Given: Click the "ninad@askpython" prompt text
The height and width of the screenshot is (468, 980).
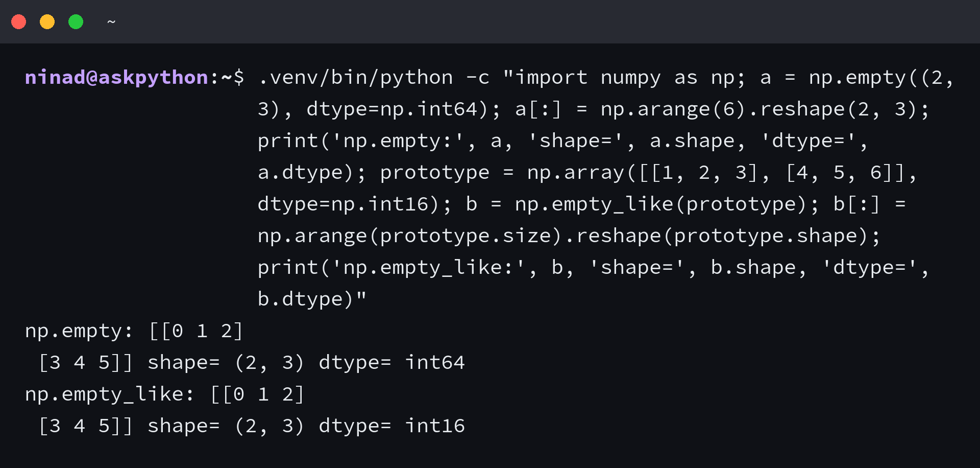Looking at the screenshot, I should point(117,78).
